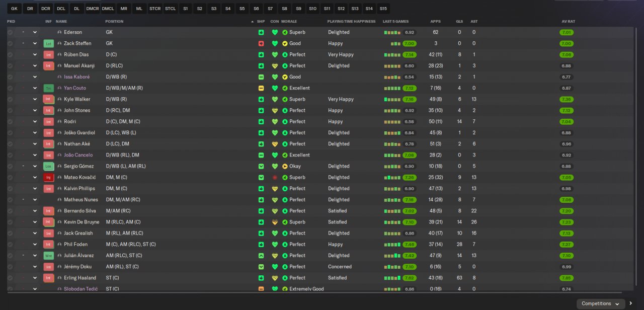Image resolution: width=644 pixels, height=310 pixels.
Task: Open Erling Haaland's player profile link
Action: coord(79,278)
